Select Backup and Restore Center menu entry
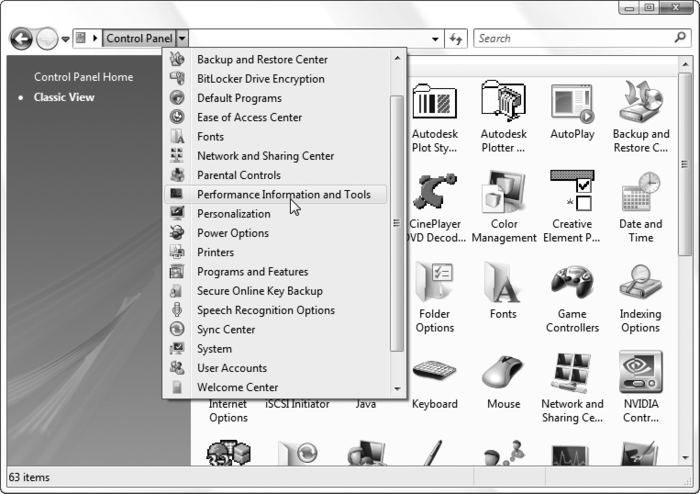The height and width of the screenshot is (494, 700). pyautogui.click(x=275, y=59)
